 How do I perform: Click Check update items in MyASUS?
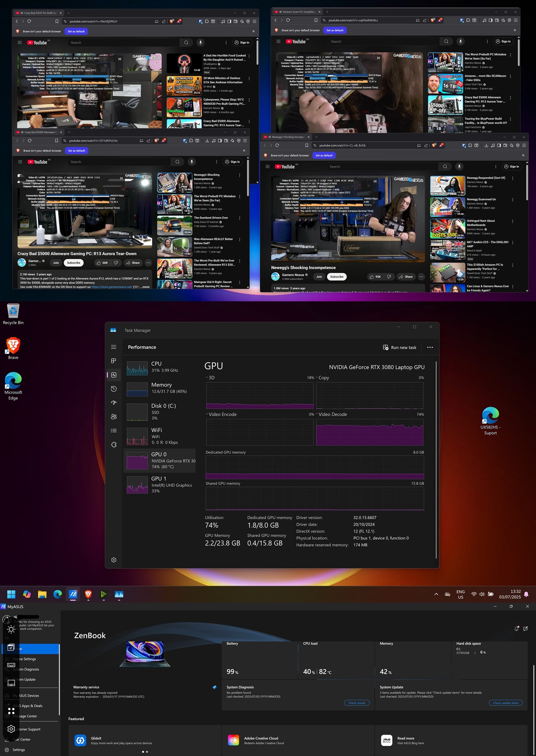[506, 703]
